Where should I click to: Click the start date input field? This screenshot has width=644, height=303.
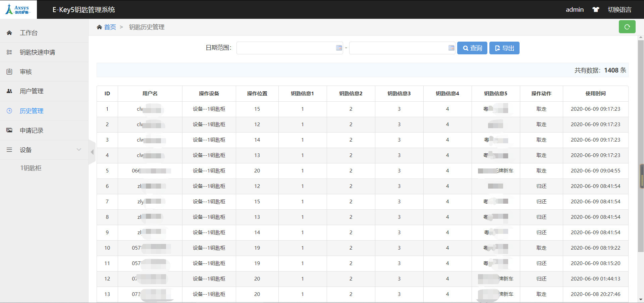point(286,48)
